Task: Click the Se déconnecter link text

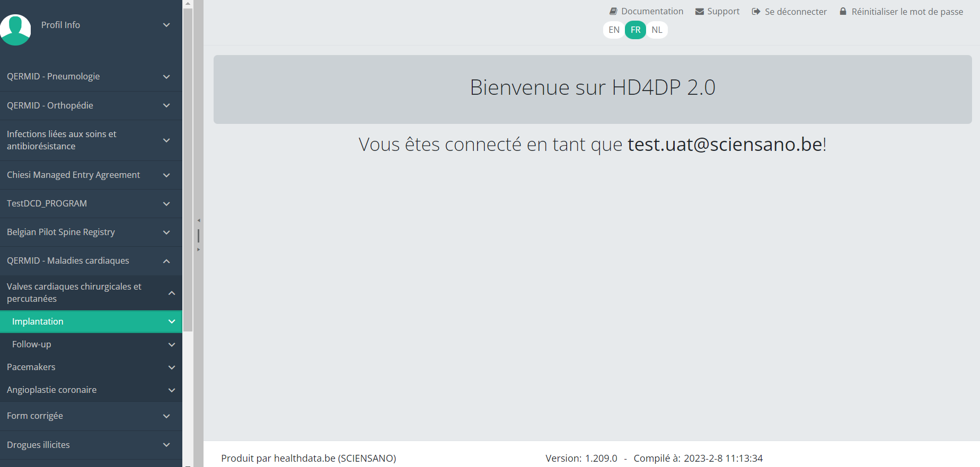Action: (x=796, y=12)
